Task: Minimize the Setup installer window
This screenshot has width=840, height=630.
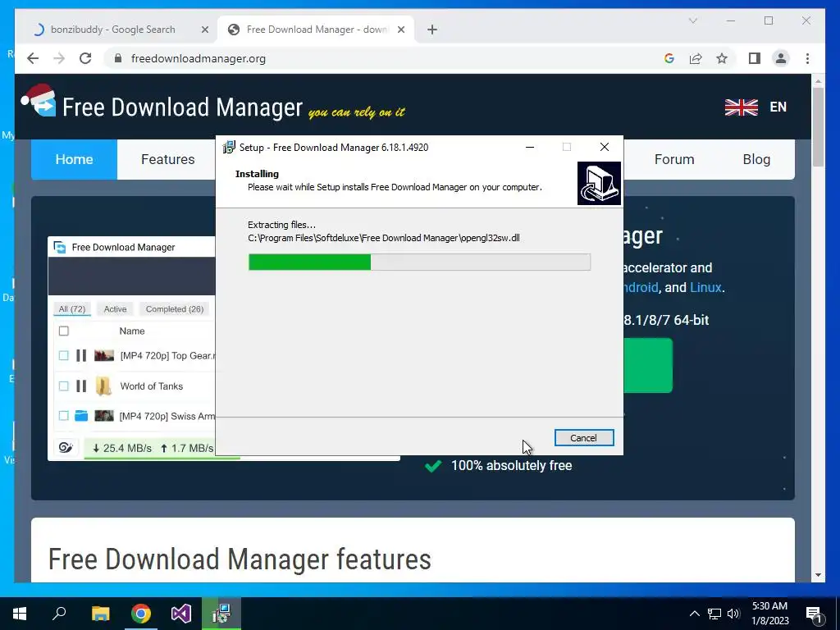Action: (530, 148)
